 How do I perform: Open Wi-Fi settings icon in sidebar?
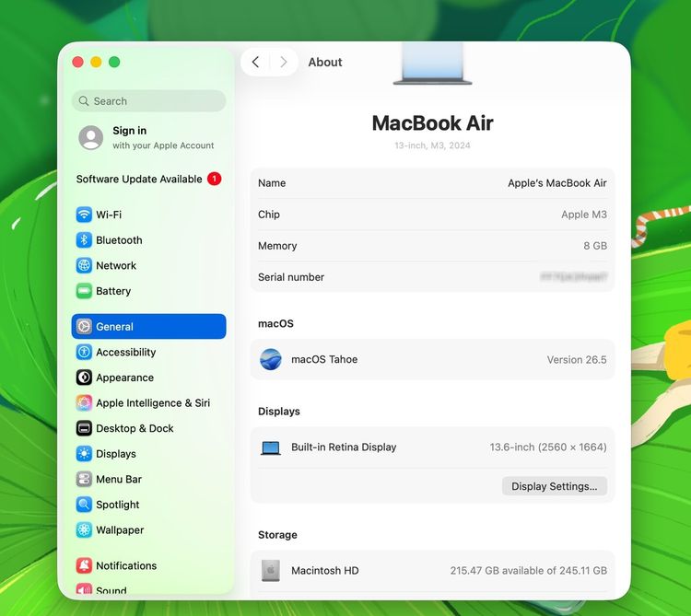[x=84, y=215]
